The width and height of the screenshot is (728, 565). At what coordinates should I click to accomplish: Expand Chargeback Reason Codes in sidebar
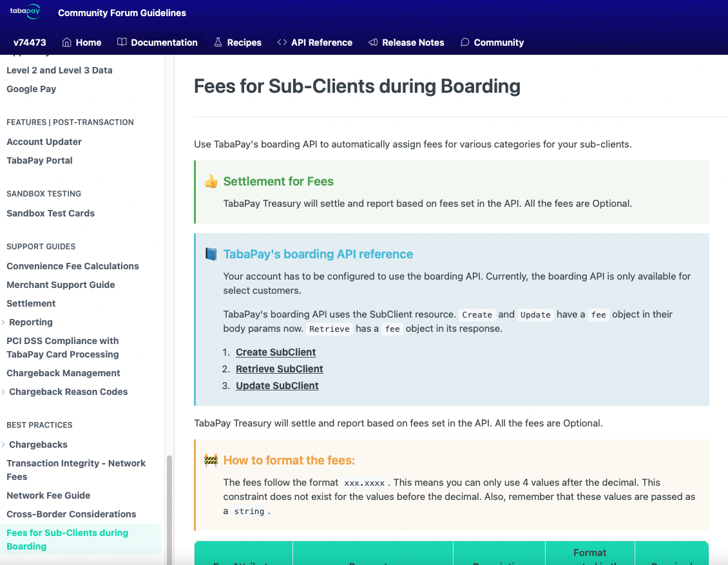click(3, 392)
